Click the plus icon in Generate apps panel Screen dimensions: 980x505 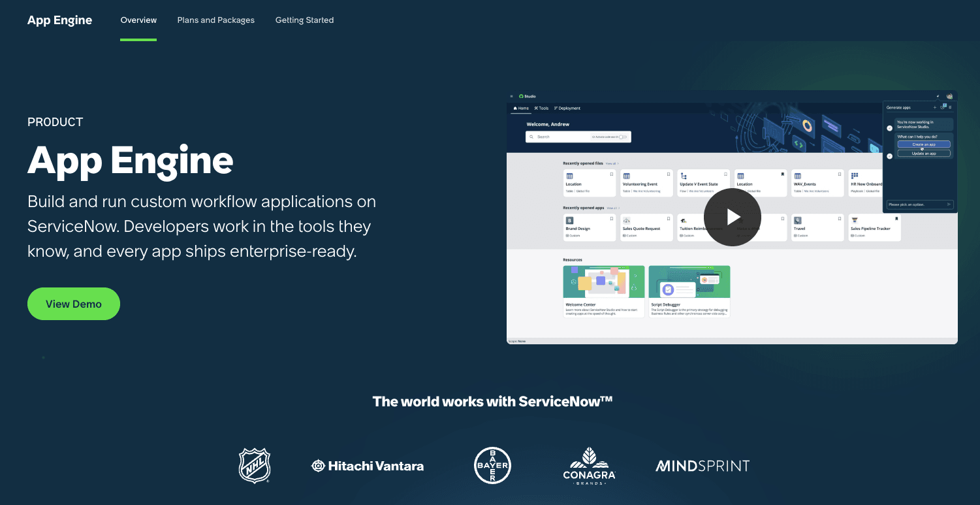935,107
